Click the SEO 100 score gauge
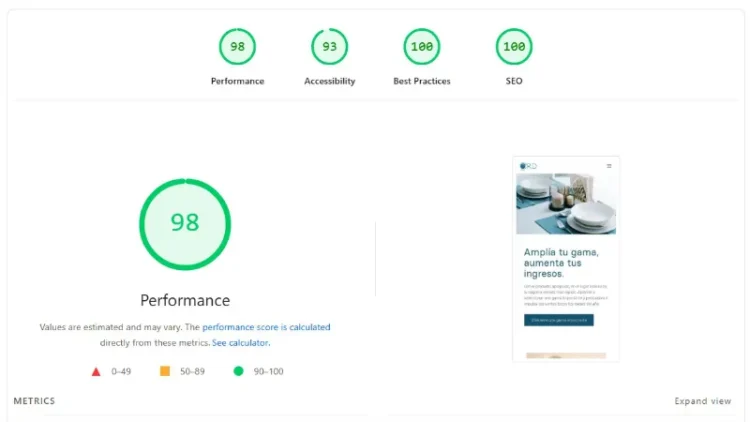 (514, 46)
